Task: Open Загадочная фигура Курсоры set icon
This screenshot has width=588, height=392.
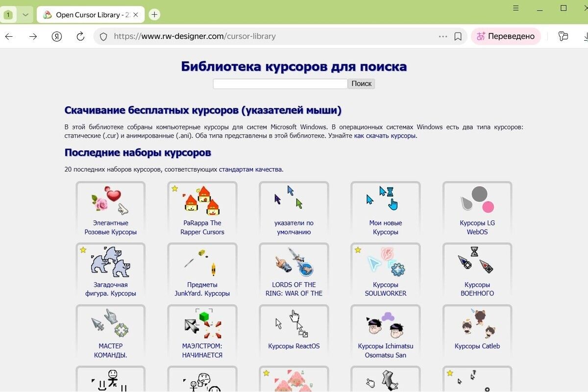Action: [111, 262]
